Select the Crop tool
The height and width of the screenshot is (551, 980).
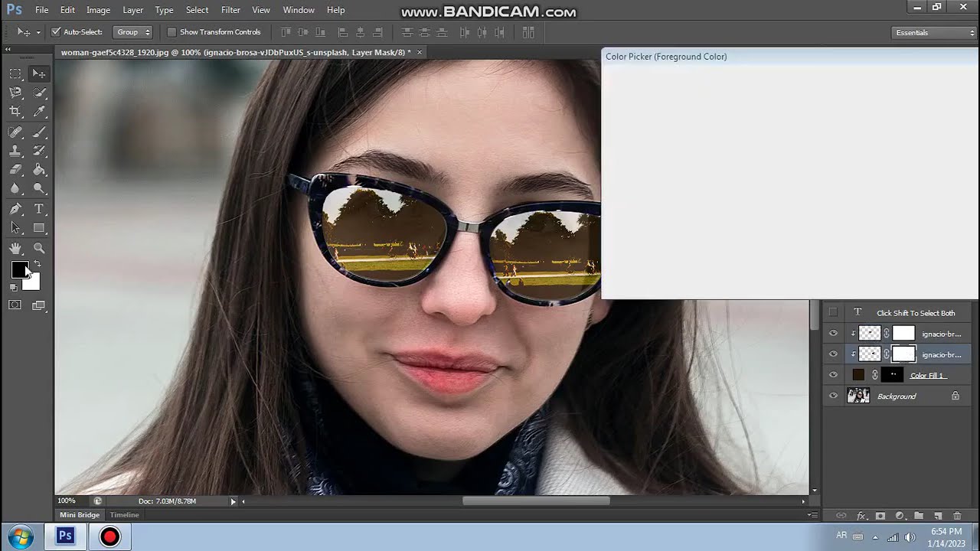coord(15,112)
